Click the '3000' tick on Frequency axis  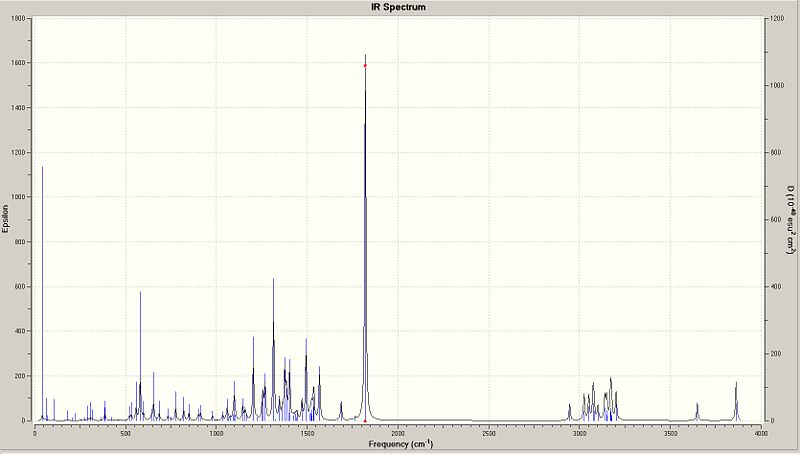point(580,433)
